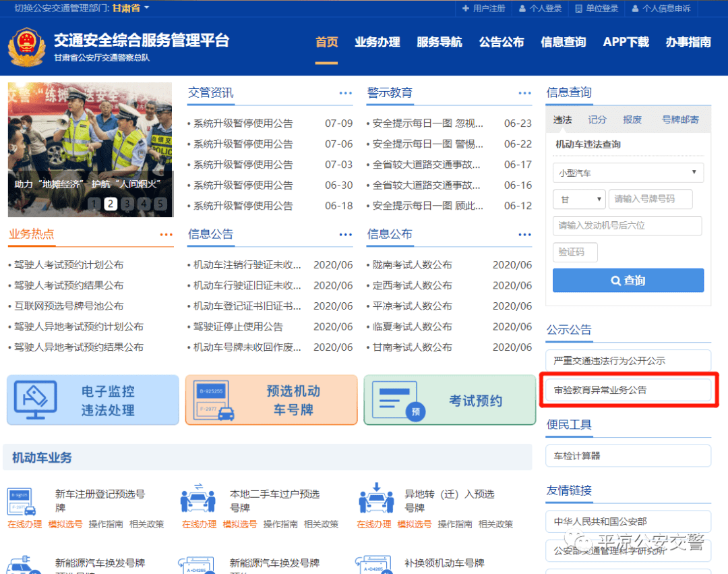
Task: Switch carousel to slide 5
Action: tap(160, 204)
